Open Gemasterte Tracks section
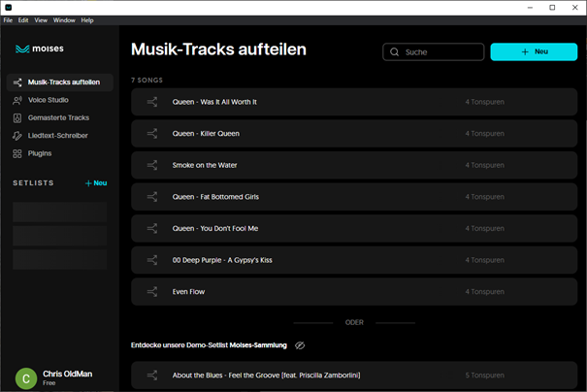This screenshot has width=587, height=392. 60,118
